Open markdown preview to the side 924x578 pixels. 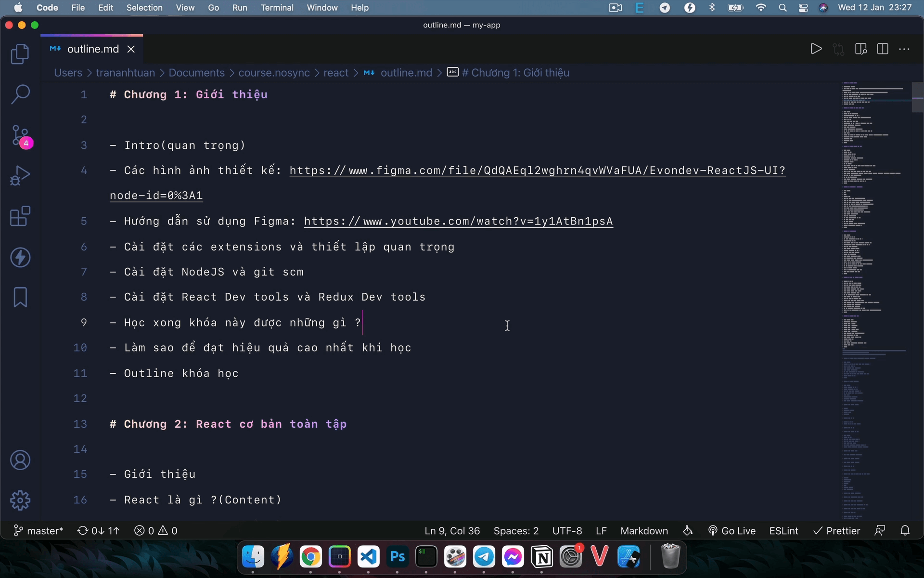(x=860, y=49)
